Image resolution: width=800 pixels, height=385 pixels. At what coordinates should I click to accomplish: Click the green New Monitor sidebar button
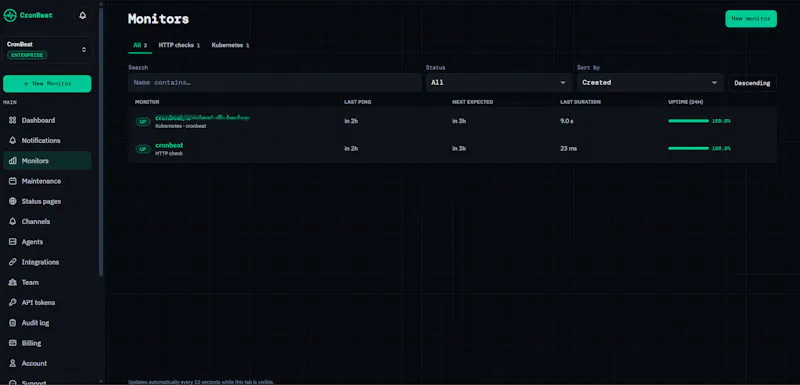coord(47,84)
